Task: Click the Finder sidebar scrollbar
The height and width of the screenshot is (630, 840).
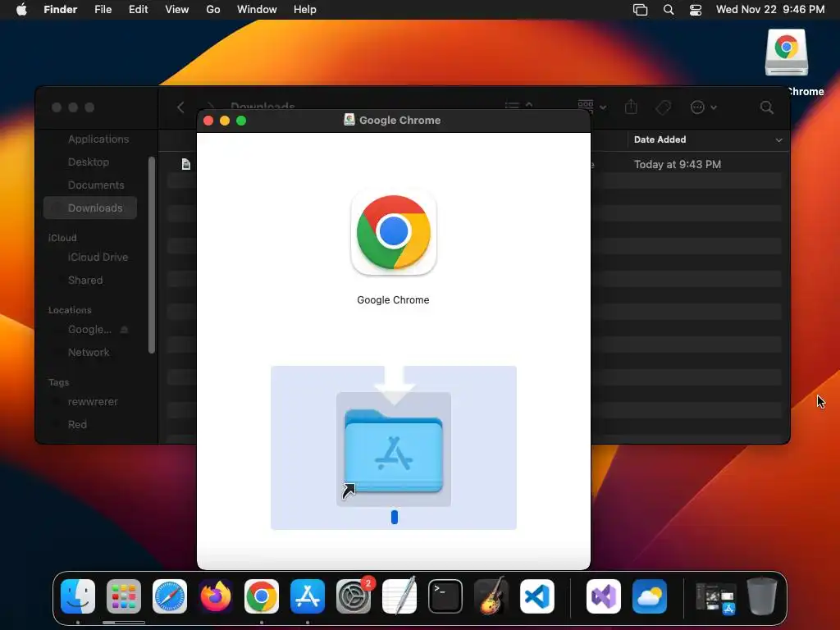Action: point(152,255)
